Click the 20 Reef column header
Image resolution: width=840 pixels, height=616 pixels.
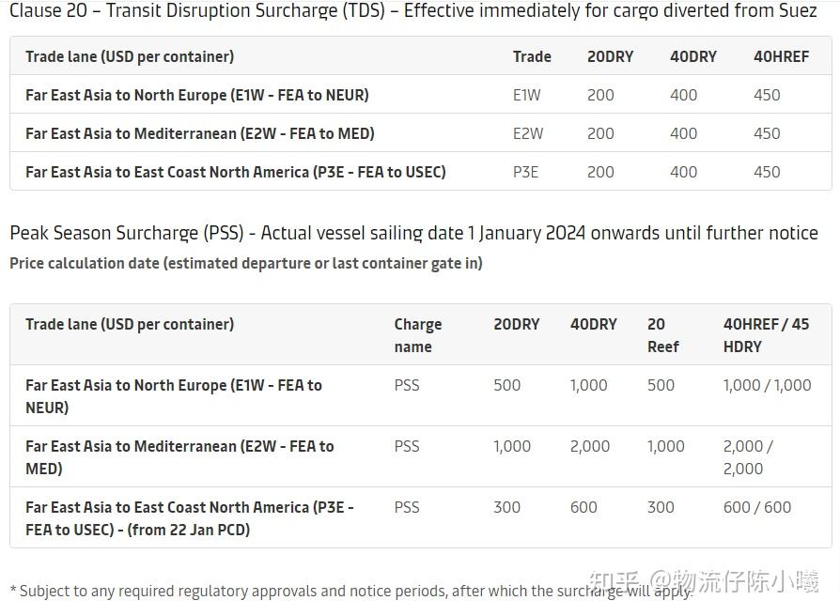(662, 335)
